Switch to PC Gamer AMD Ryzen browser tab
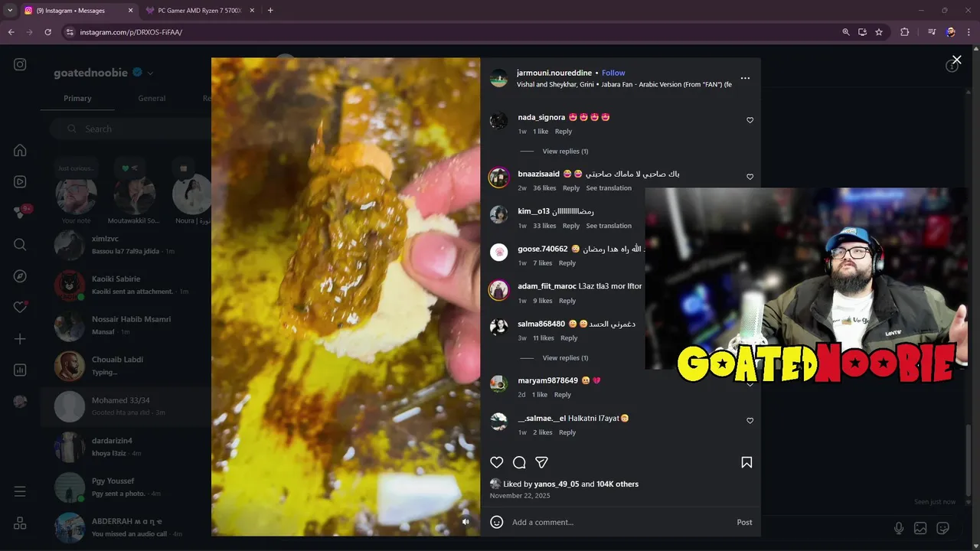Screen dimensions: 980x551 click(200, 11)
